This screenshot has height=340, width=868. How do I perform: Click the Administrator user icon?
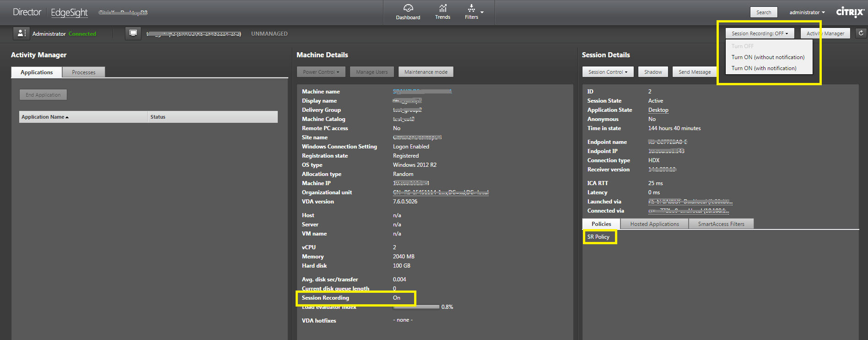click(x=21, y=33)
